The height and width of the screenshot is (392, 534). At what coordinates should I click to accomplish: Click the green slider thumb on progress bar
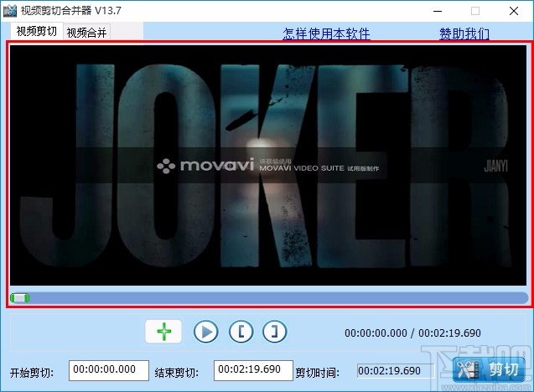click(20, 298)
